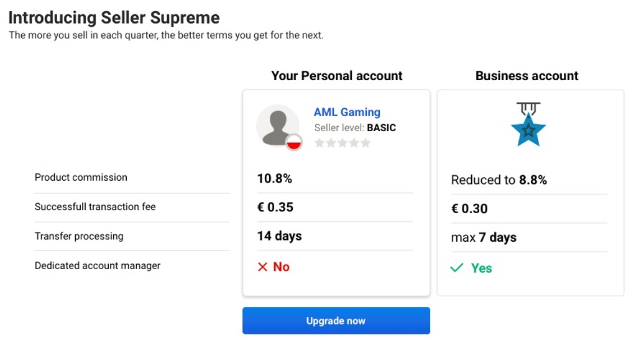This screenshot has height=343, width=644.
Task: Click the Successfull transaction fee label
Action: pyautogui.click(x=95, y=207)
